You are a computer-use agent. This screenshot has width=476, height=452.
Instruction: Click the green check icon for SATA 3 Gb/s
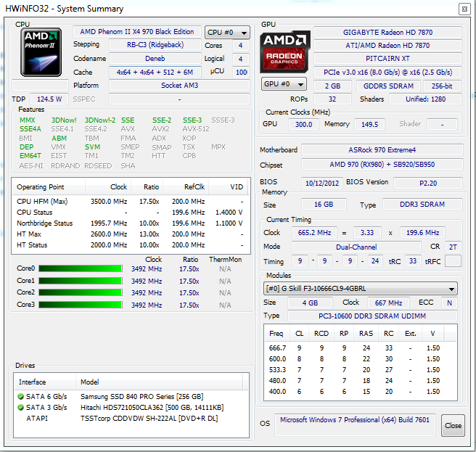click(20, 407)
